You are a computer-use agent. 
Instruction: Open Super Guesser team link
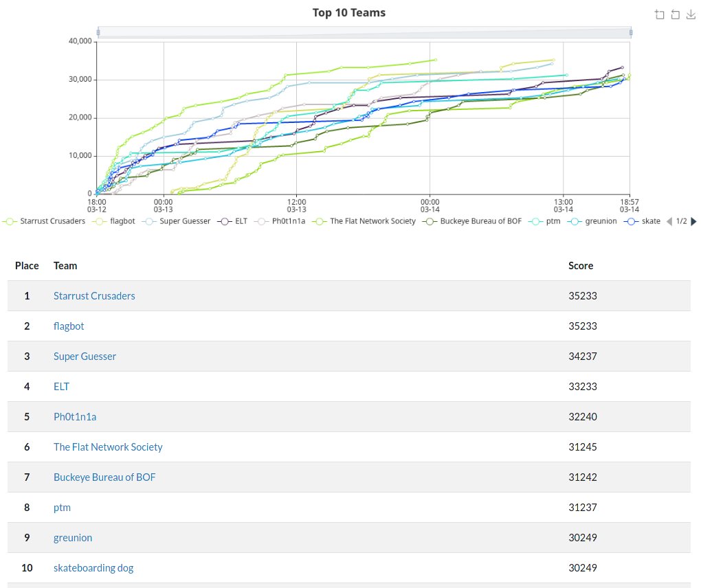coord(85,356)
